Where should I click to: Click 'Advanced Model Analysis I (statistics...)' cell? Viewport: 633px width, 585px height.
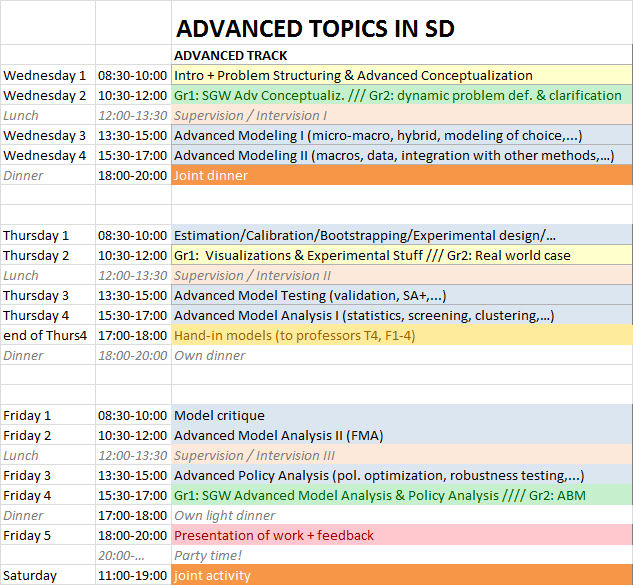point(402,315)
